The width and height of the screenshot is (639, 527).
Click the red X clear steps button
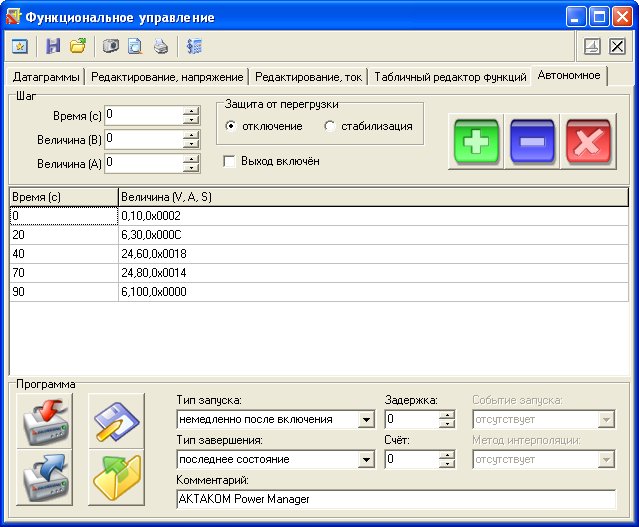[589, 141]
